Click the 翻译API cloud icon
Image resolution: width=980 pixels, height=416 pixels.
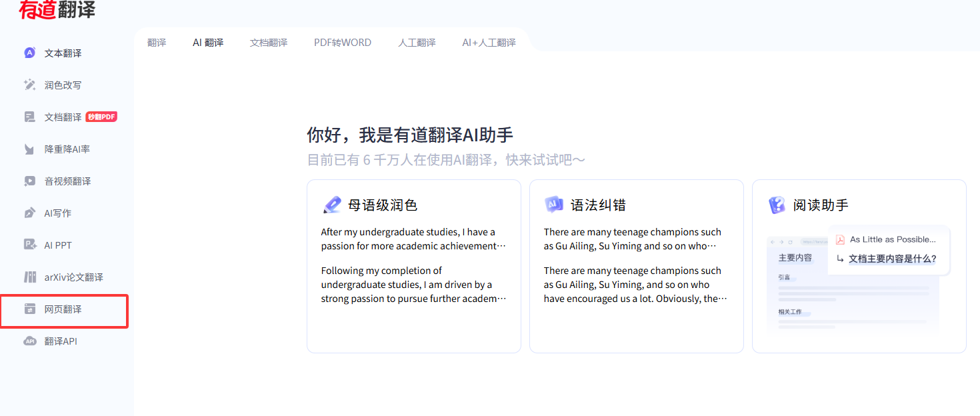(x=29, y=341)
